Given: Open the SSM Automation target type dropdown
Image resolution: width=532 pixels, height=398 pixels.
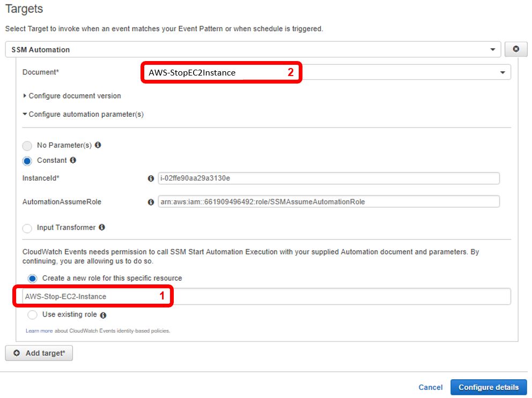Looking at the screenshot, I should (253, 49).
